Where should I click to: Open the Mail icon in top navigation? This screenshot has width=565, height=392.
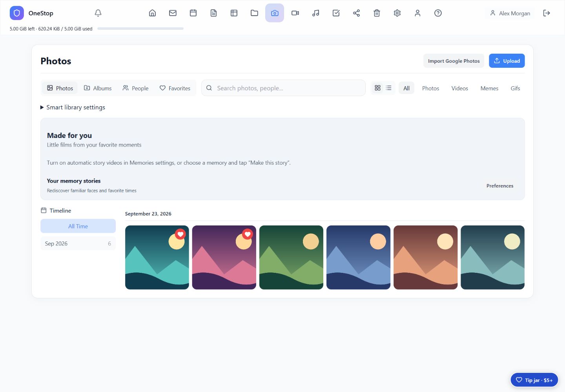point(173,13)
